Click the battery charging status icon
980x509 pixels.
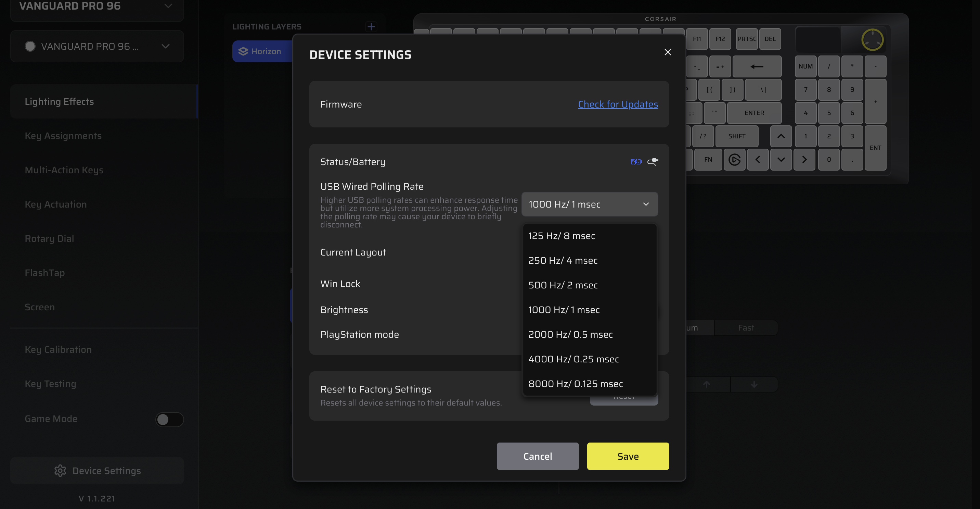tap(636, 162)
